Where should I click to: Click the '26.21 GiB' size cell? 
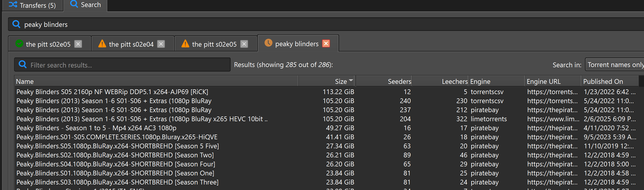pos(340,155)
